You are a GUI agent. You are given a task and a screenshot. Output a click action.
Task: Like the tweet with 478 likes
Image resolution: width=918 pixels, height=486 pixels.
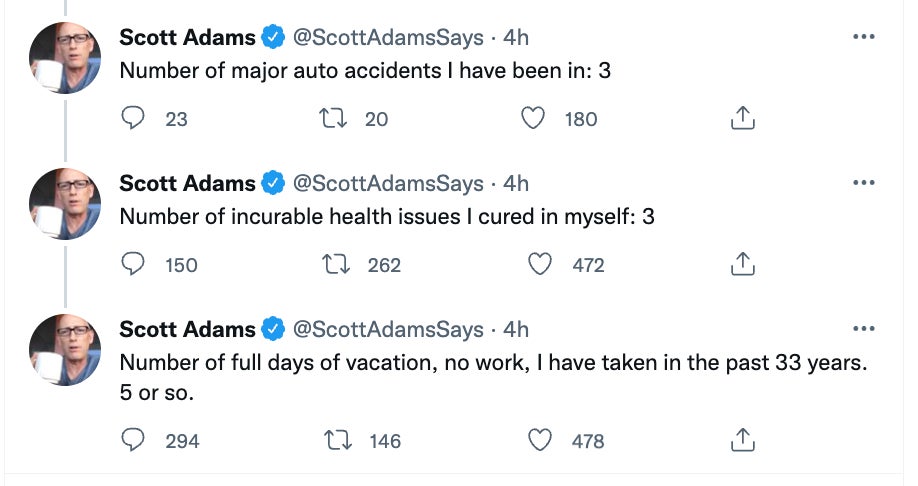point(540,439)
